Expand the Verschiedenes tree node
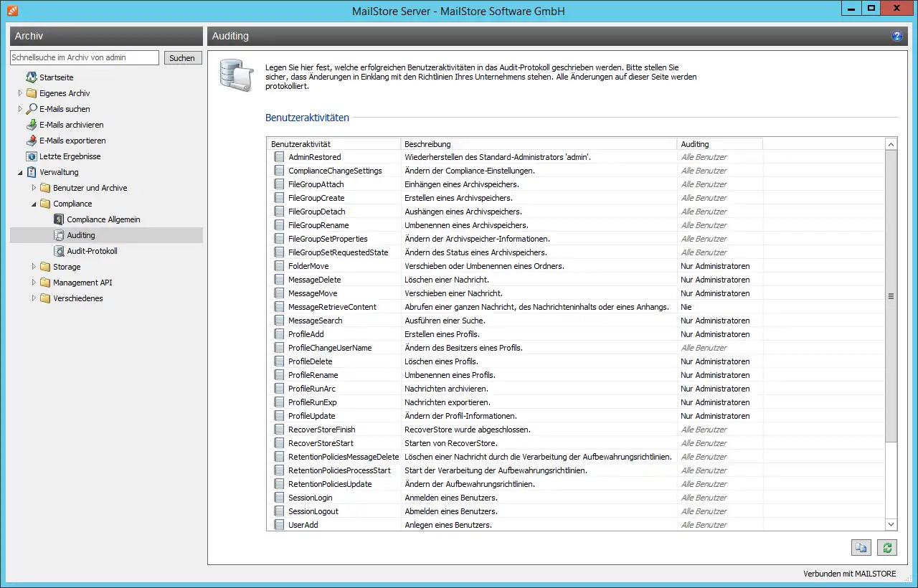 coord(34,298)
